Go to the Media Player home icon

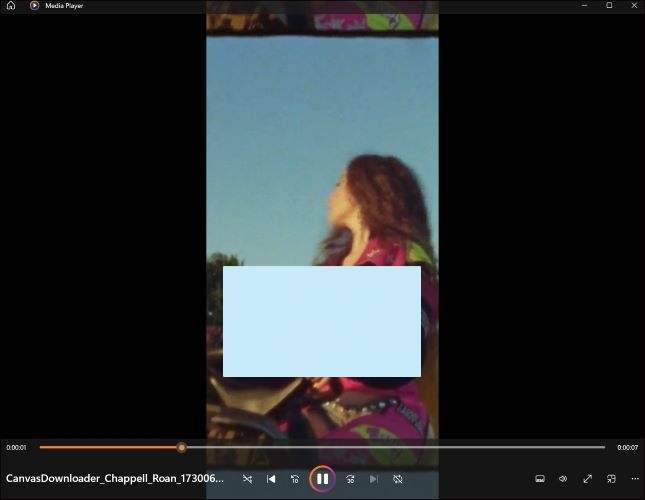11,6
